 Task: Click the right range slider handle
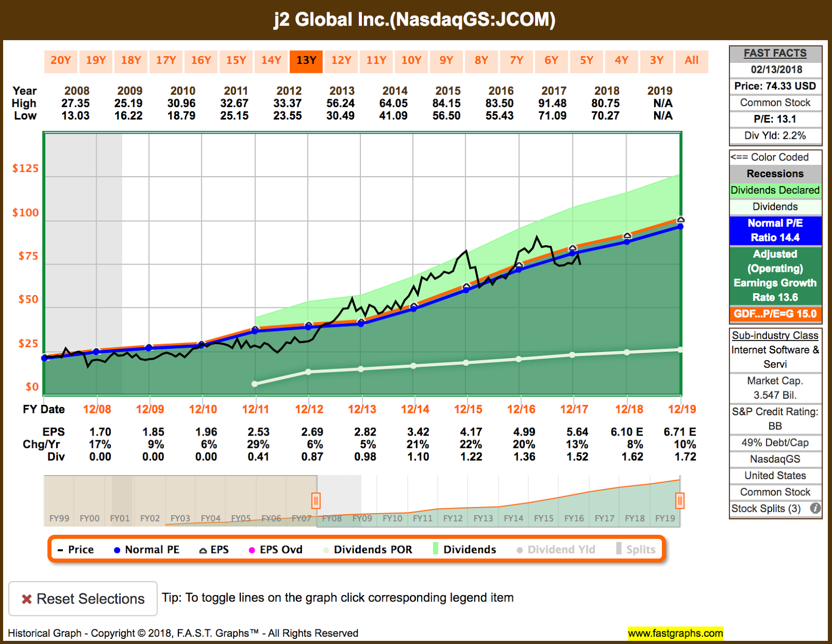680,501
